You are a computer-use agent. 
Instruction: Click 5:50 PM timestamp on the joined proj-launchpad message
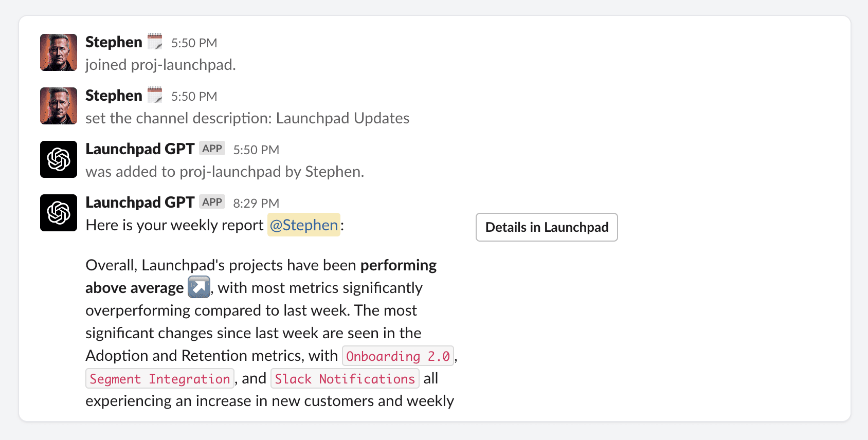click(194, 43)
